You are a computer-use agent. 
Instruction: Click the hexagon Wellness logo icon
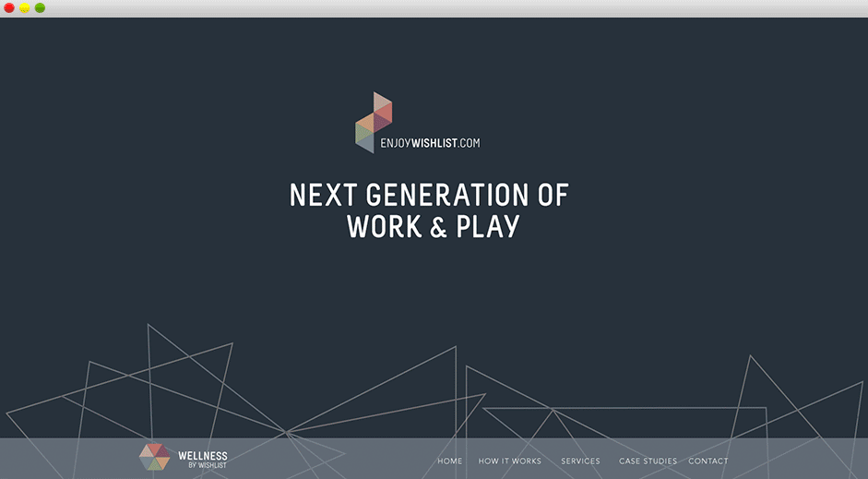(154, 457)
